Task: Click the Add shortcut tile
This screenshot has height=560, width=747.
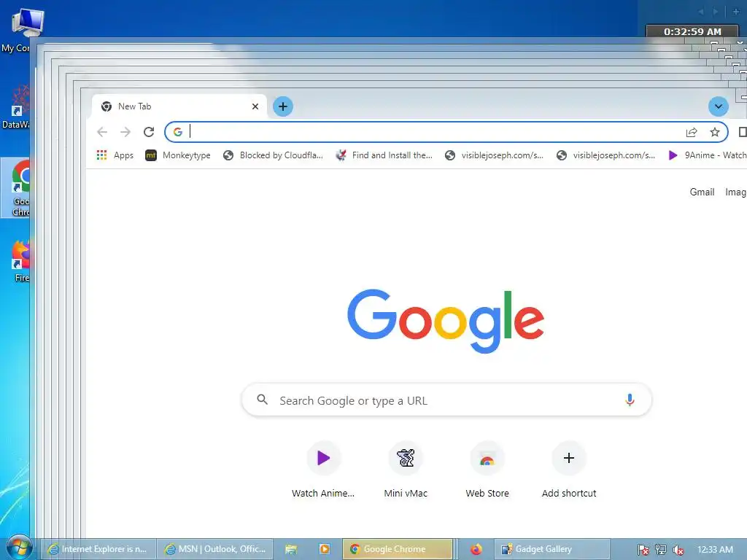Action: (x=569, y=470)
